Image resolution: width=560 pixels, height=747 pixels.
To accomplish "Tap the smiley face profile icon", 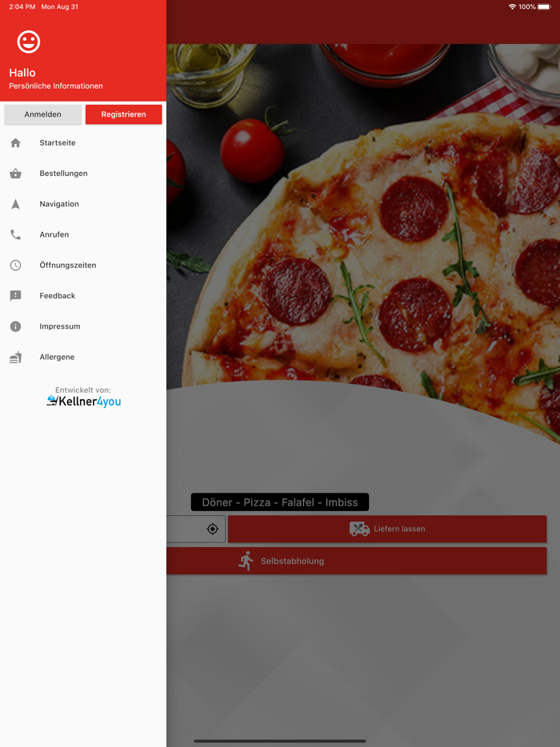I will [x=29, y=42].
